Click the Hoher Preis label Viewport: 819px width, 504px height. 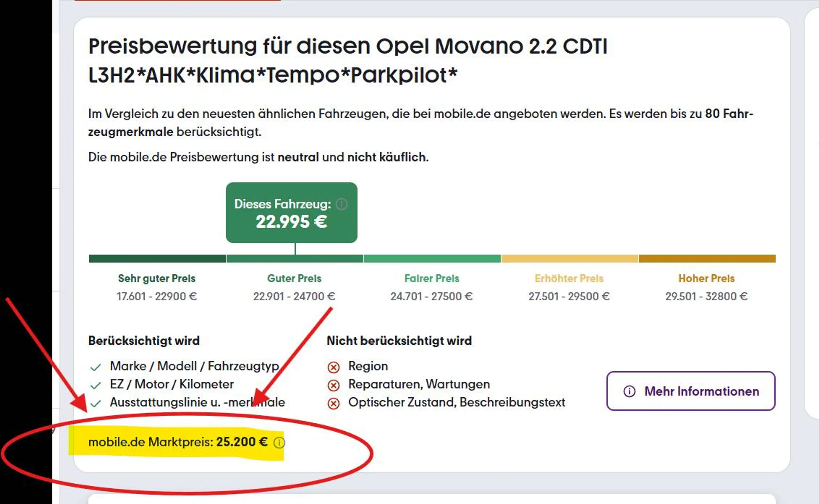[x=707, y=278]
